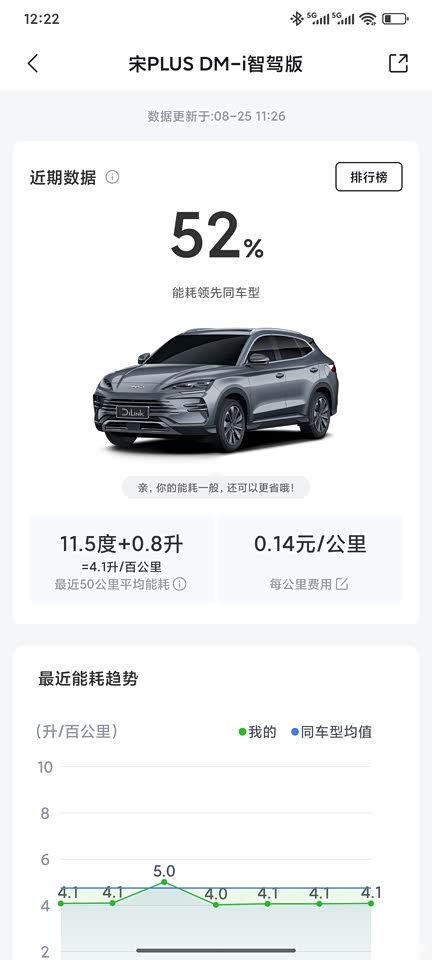Tap the 0.14元/公里 cost card

pyautogui.click(x=310, y=560)
